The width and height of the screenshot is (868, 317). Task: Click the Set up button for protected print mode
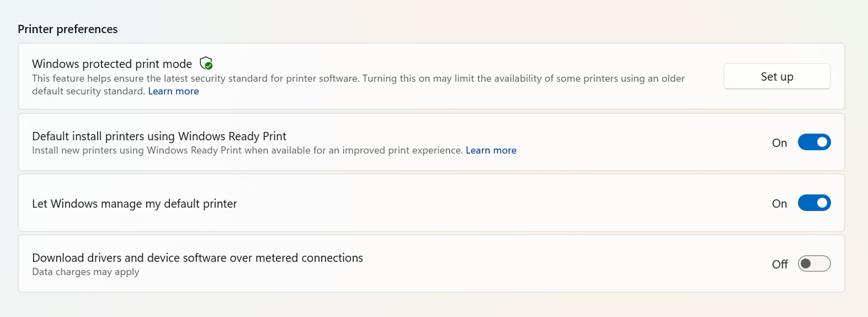click(x=777, y=76)
